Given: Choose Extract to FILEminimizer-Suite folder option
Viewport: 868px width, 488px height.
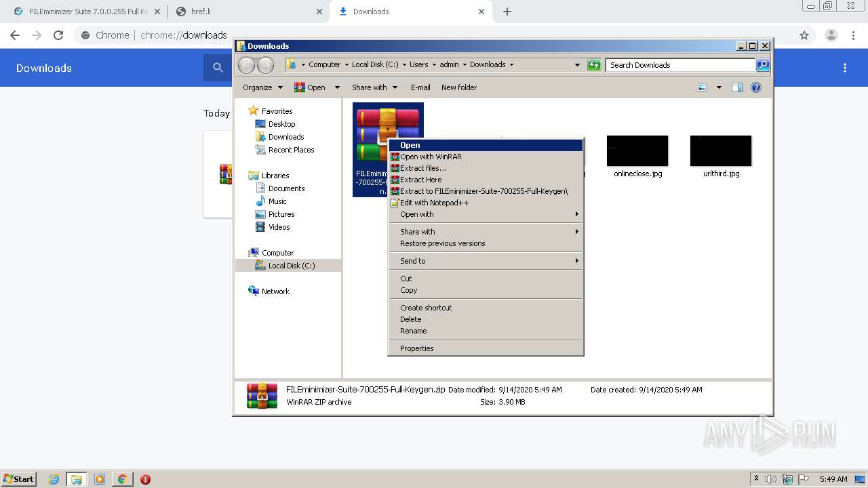Looking at the screenshot, I should tap(486, 191).
